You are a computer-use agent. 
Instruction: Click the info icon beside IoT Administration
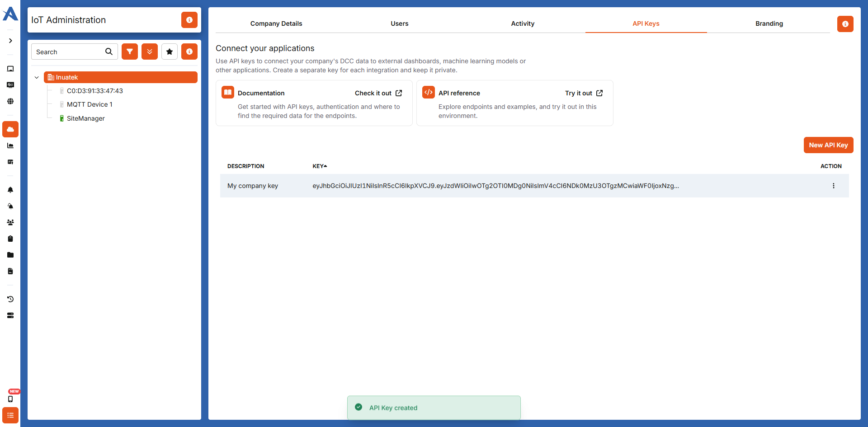tap(189, 20)
